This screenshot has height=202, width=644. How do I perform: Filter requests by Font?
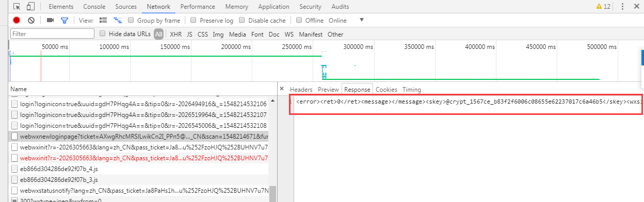(x=257, y=35)
